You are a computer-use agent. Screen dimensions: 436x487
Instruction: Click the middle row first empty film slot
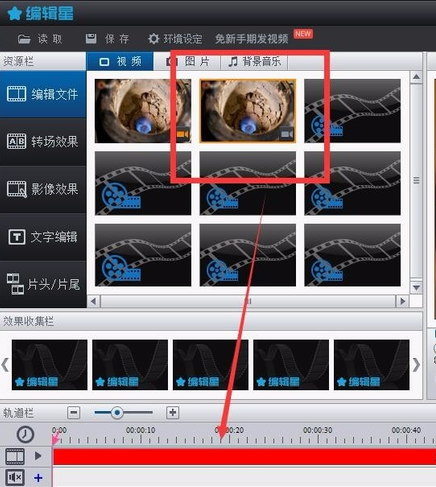pos(143,183)
